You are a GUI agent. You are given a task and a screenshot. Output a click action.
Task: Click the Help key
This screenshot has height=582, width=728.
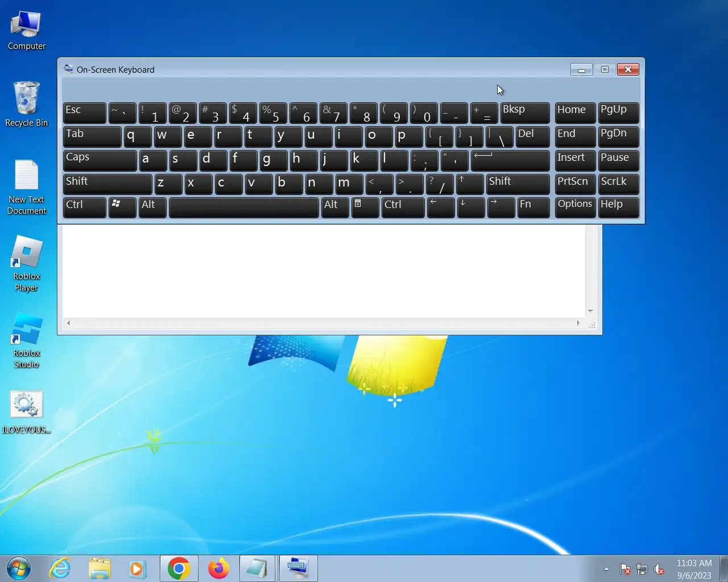point(619,207)
